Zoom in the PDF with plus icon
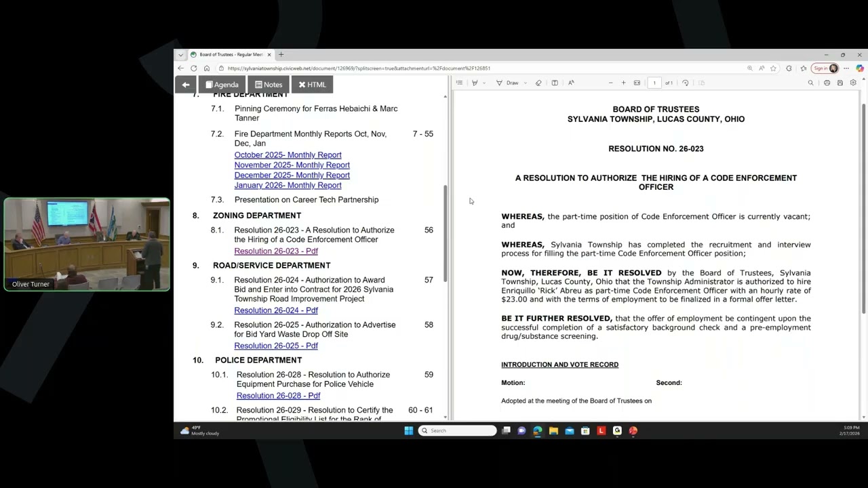This screenshot has height=488, width=868. [623, 83]
